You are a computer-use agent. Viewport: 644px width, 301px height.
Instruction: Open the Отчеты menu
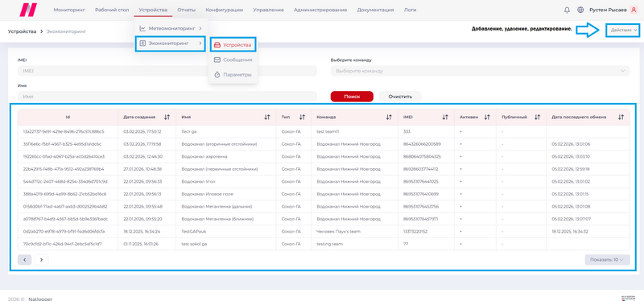pyautogui.click(x=187, y=10)
